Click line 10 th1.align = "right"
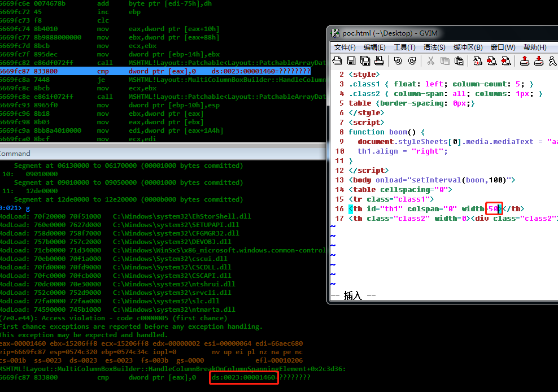The width and height of the screenshot is (558, 392). [x=403, y=151]
